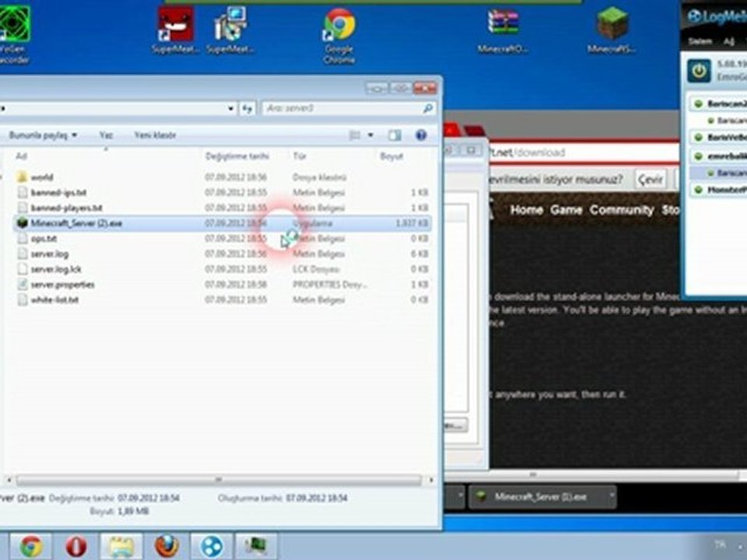Viewport: 747px width, 560px height.
Task: Select the server.log.lck file
Action: pos(222,269)
